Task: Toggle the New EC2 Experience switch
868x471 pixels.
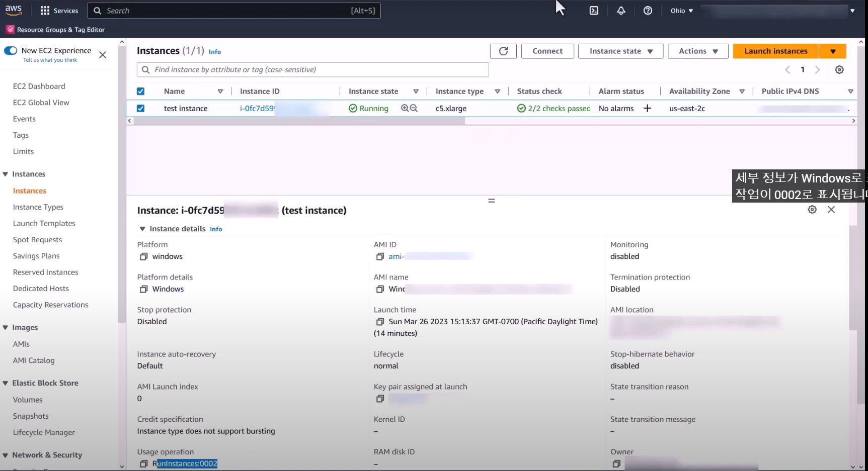Action: click(11, 50)
